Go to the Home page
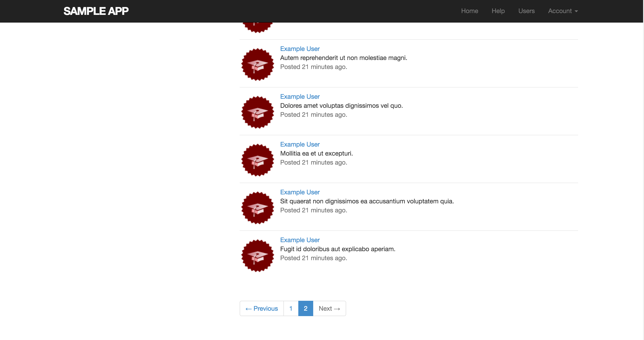Image resolution: width=644 pixels, height=340 pixels. 469,11
